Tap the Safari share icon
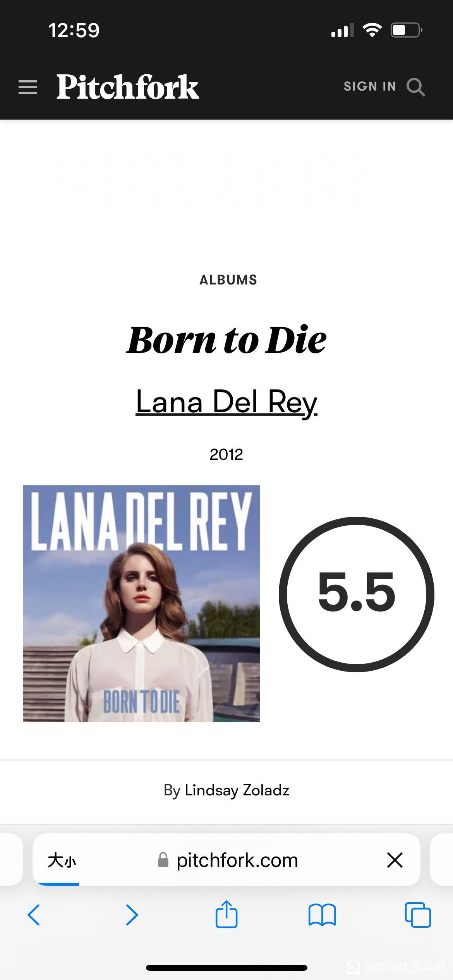Image resolution: width=453 pixels, height=980 pixels. click(x=226, y=914)
